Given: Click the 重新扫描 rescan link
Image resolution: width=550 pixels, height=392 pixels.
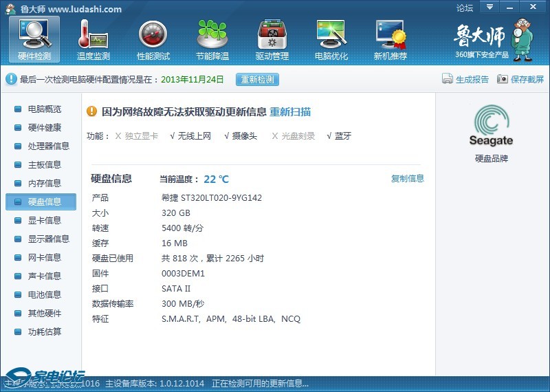Looking at the screenshot, I should [289, 111].
